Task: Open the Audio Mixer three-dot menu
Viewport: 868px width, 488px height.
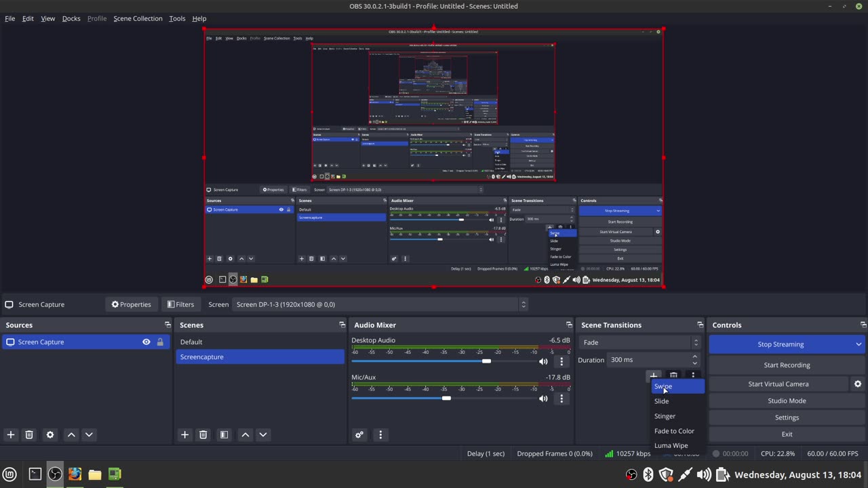Action: 380,434
